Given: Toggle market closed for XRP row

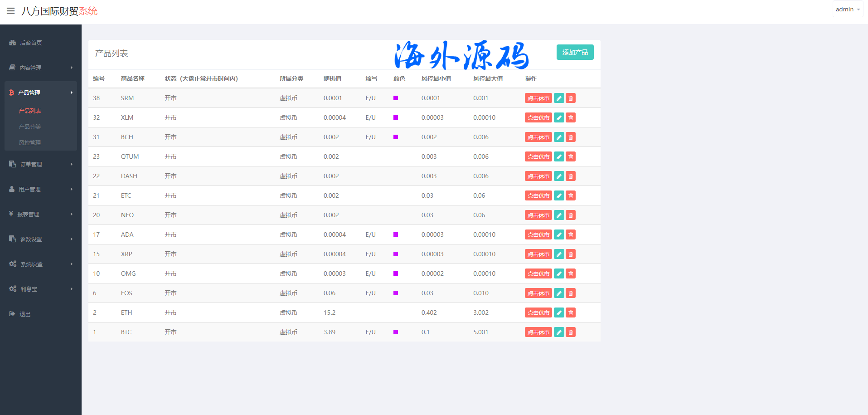Looking at the screenshot, I should click(x=538, y=254).
